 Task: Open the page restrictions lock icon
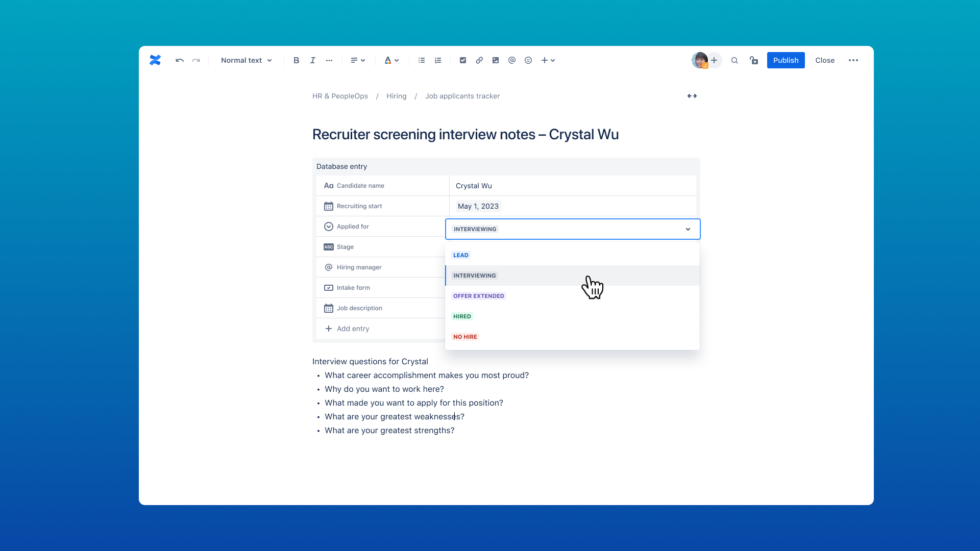(x=753, y=60)
